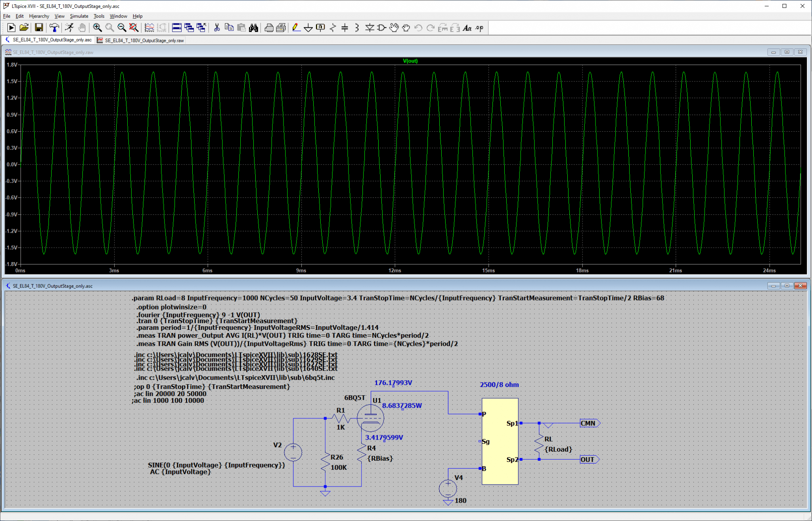Select the Label Net tool
This screenshot has width=812, height=521.
click(320, 27)
